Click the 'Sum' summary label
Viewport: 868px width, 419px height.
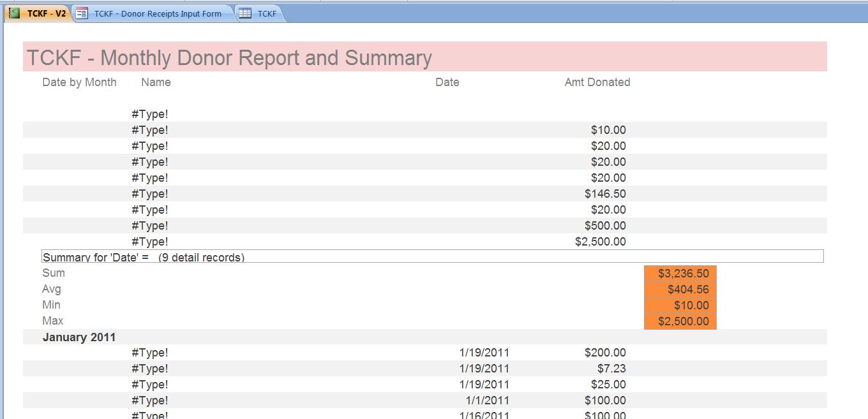pos(54,273)
